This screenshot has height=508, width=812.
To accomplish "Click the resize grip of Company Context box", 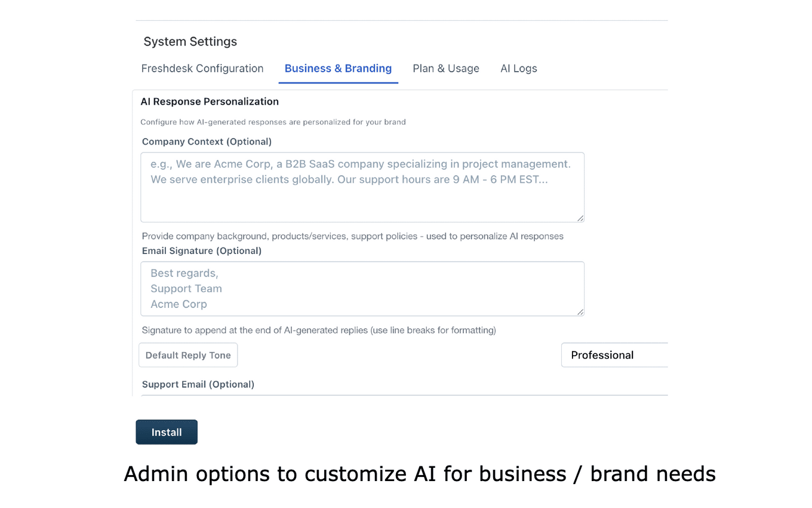I will 580,218.
